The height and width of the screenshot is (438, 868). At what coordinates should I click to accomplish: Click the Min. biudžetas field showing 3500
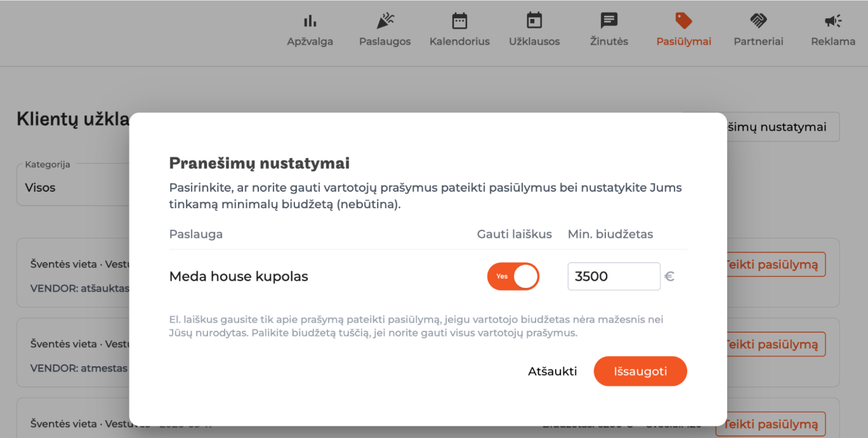(614, 277)
